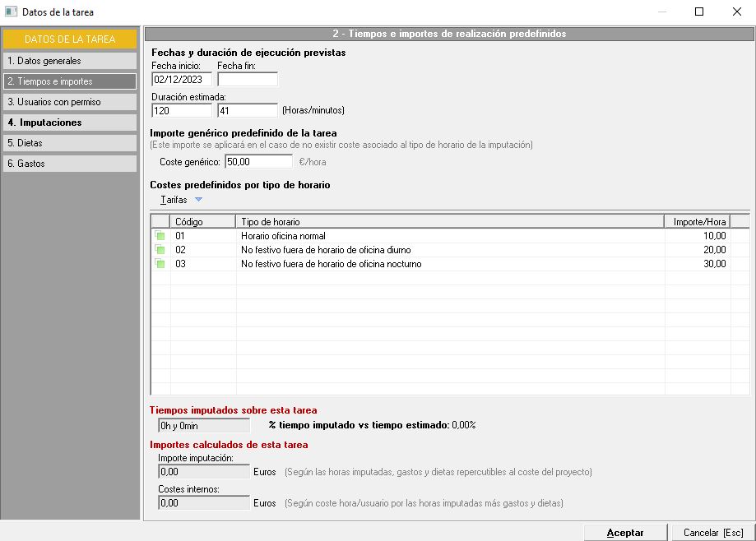This screenshot has width=756, height=541.
Task: Open 3. Usuarios con permiso section
Action: (70, 102)
